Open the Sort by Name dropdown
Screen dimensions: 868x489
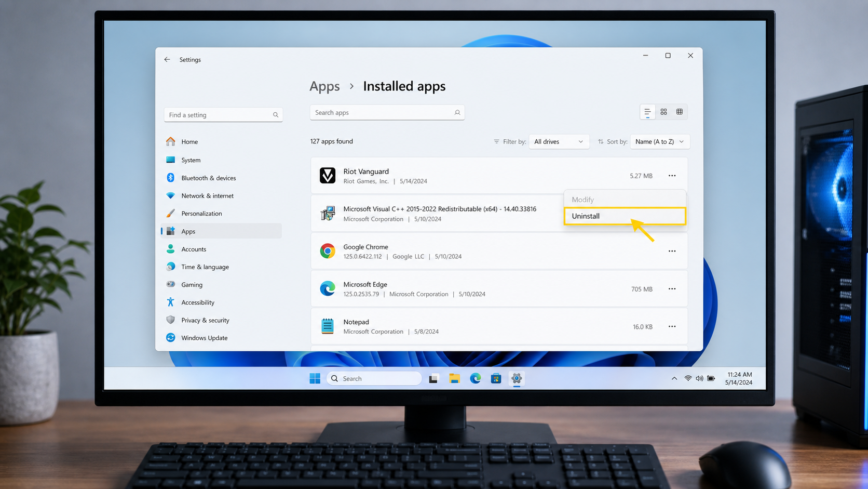tap(660, 141)
